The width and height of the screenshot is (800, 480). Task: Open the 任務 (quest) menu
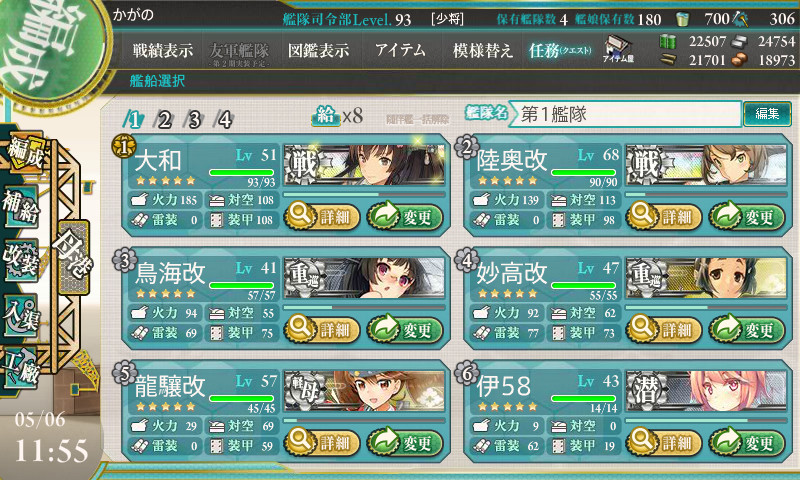point(560,50)
